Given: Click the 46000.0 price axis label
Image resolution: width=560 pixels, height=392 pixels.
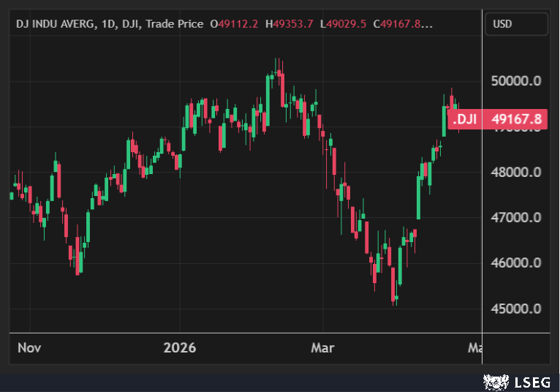Looking at the screenshot, I should coord(515,263).
